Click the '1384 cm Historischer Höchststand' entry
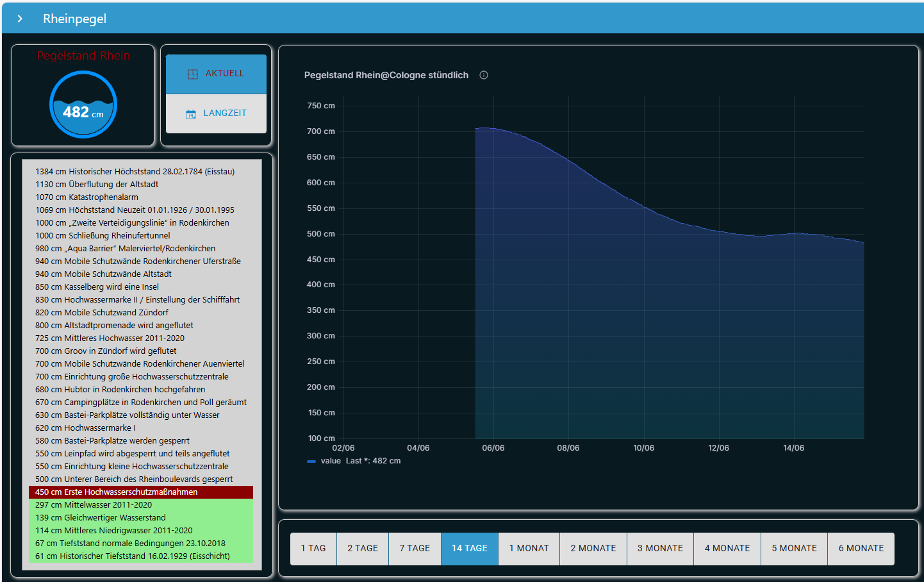 (x=135, y=172)
